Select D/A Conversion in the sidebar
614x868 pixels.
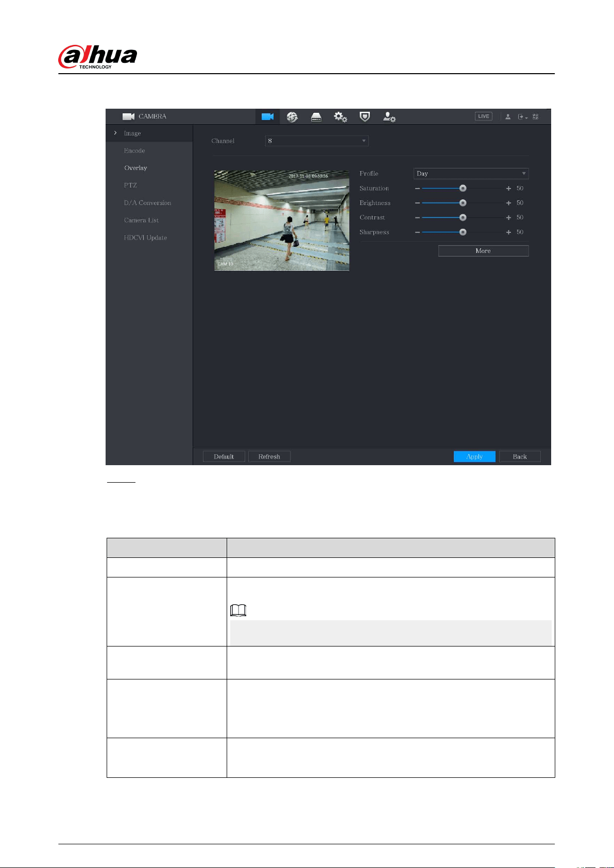point(147,203)
